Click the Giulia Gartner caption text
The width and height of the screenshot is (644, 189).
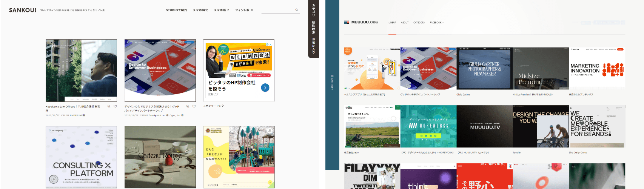(464, 95)
